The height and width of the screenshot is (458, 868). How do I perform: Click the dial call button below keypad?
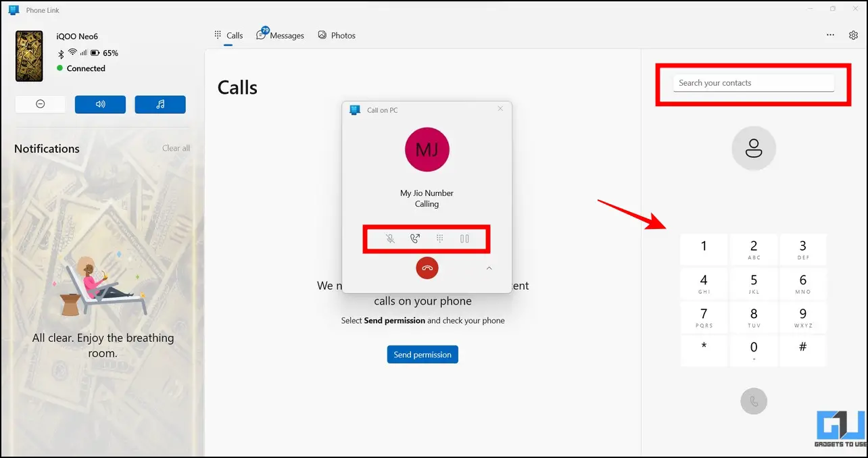754,401
